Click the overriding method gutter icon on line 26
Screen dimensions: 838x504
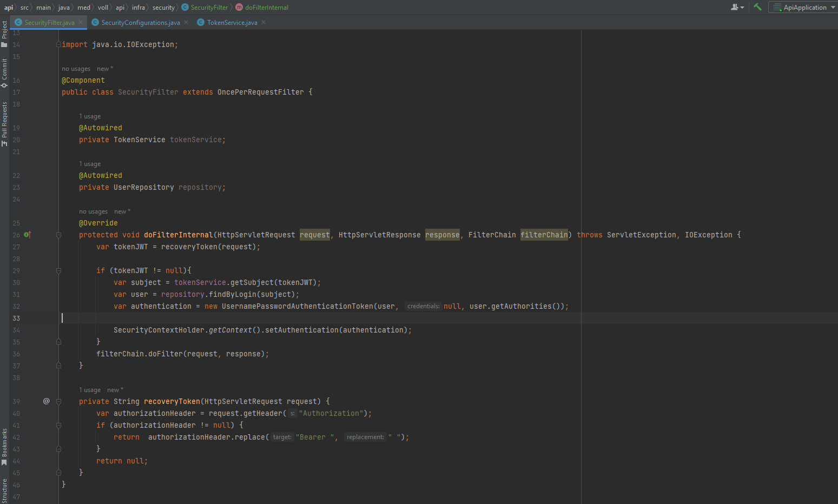coord(28,235)
